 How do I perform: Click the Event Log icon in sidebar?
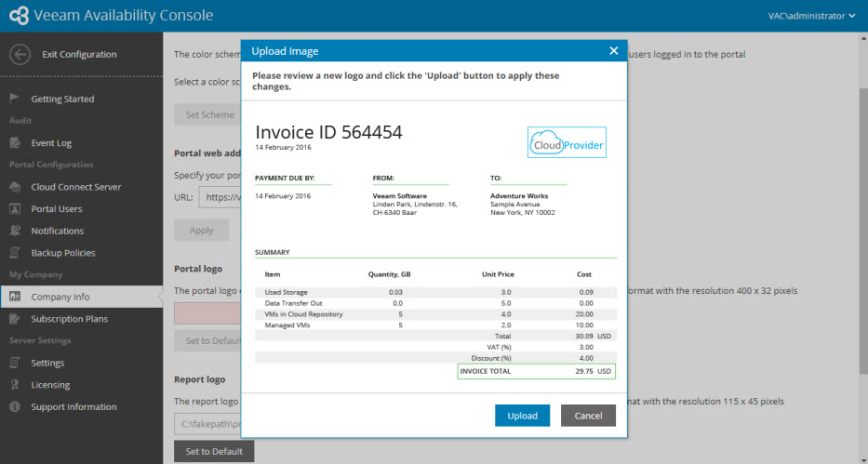point(15,142)
